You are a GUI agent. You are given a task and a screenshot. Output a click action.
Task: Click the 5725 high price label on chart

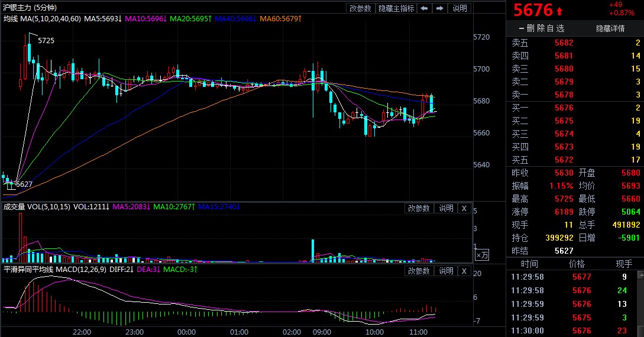(x=46, y=41)
